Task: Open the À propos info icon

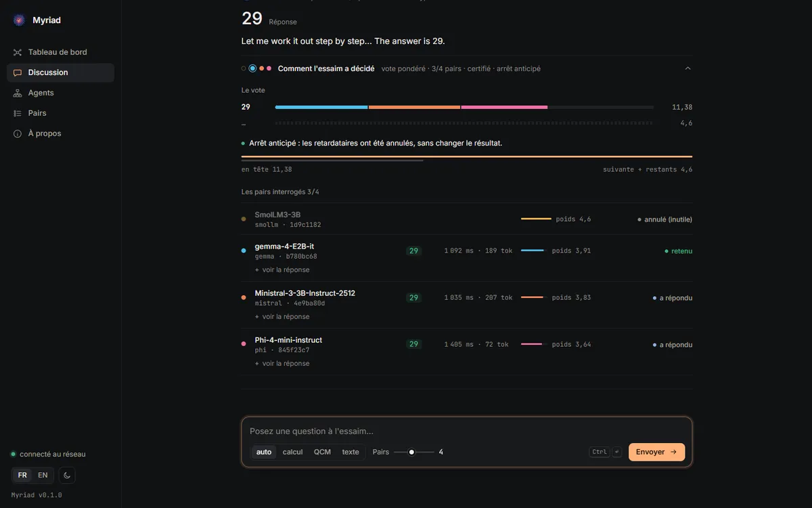Action: tap(18, 133)
